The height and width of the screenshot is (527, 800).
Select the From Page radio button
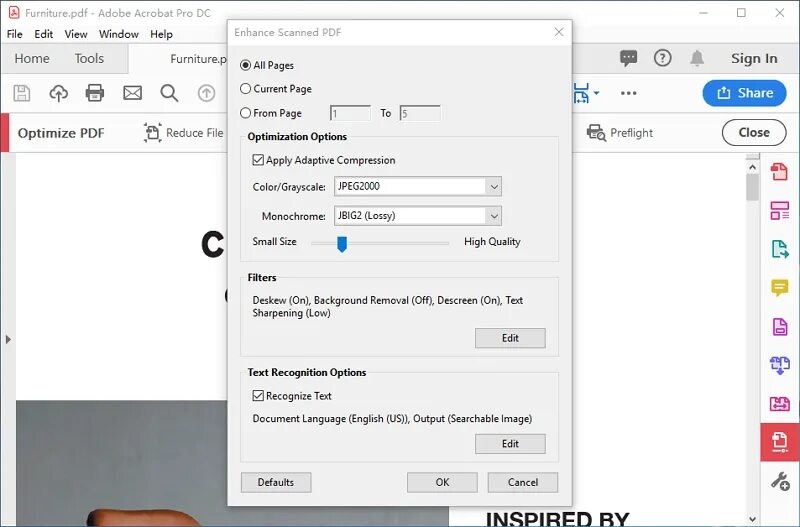pos(245,113)
